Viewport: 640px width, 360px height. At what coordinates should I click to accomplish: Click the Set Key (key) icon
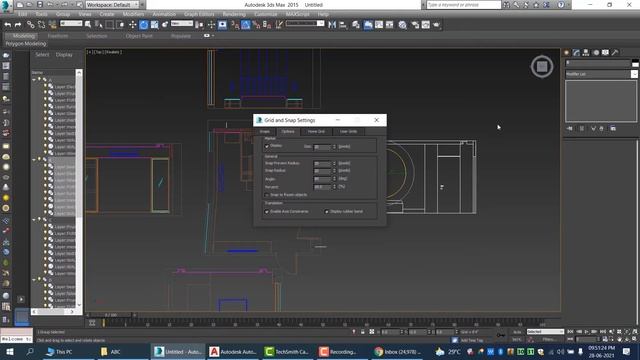click(x=501, y=335)
